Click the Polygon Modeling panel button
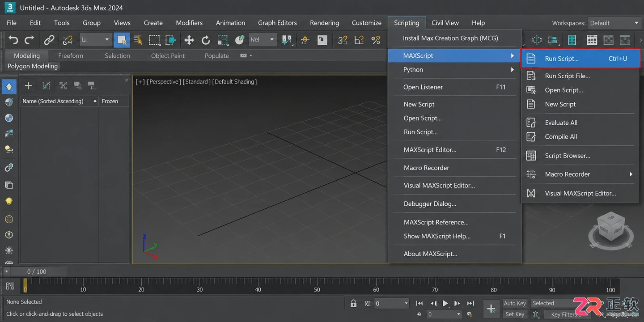This screenshot has width=644, height=322. pyautogui.click(x=33, y=66)
